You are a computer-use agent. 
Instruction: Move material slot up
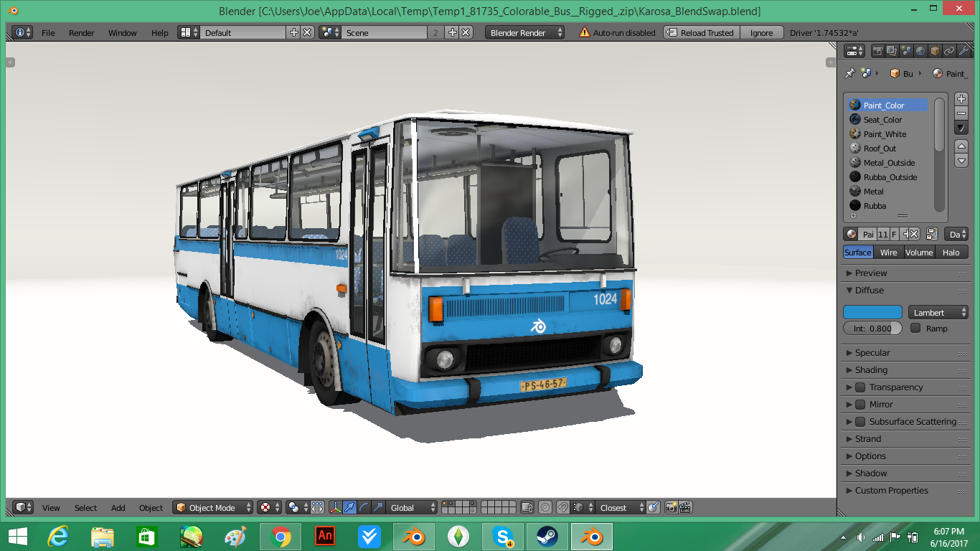tap(961, 146)
